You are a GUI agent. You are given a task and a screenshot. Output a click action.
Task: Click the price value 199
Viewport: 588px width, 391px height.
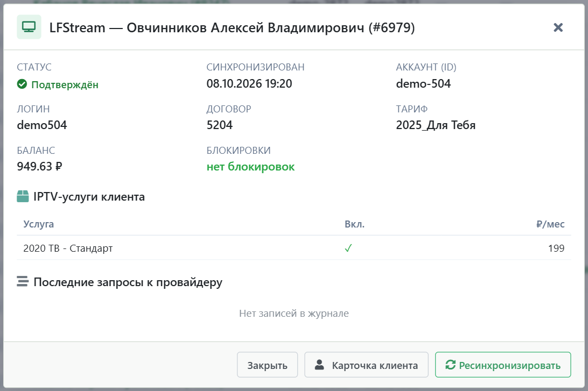coord(556,248)
